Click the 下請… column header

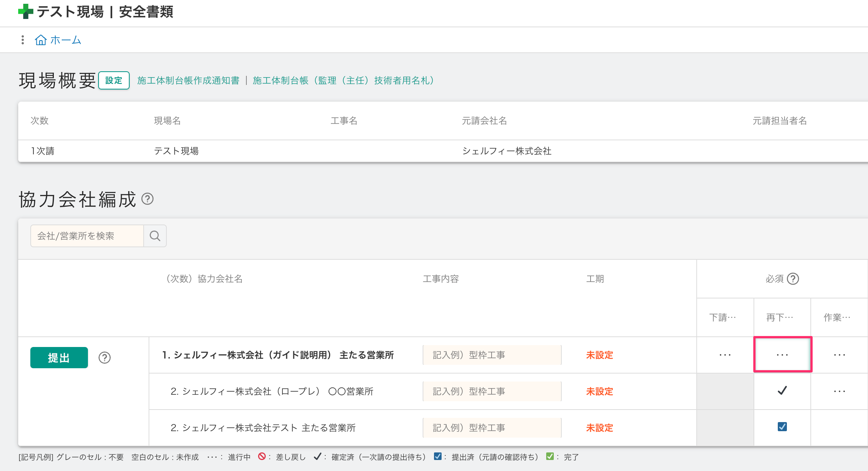point(722,317)
